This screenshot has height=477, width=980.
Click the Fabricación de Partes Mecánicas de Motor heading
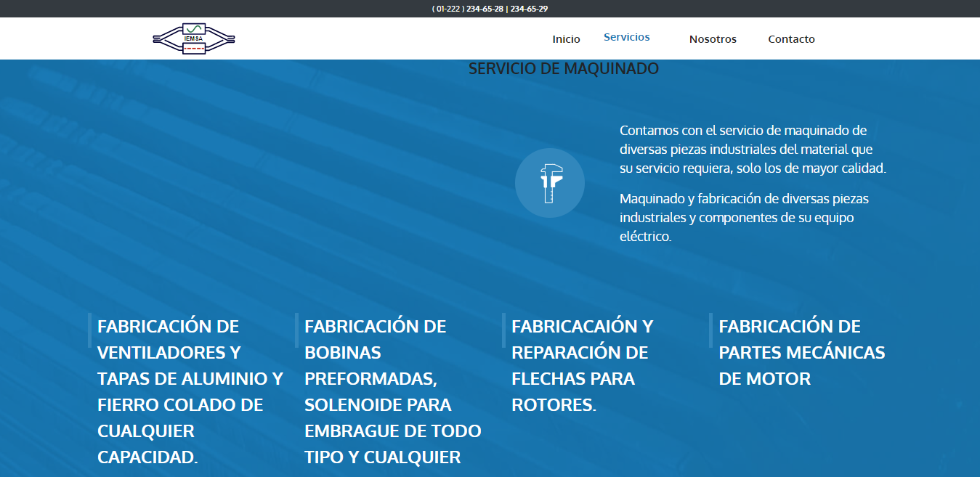click(801, 353)
